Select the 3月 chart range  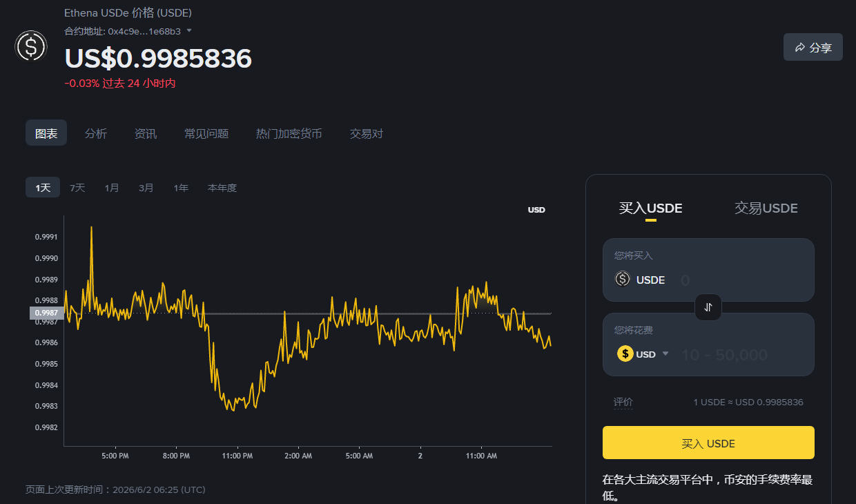(146, 187)
